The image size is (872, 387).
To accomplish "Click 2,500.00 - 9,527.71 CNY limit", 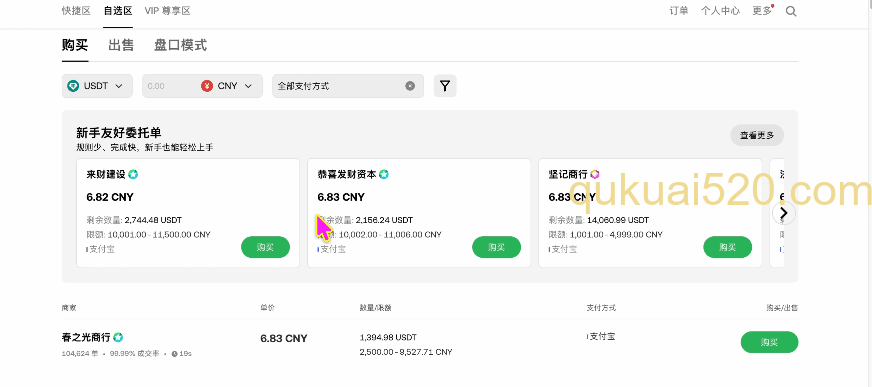I will point(406,352).
